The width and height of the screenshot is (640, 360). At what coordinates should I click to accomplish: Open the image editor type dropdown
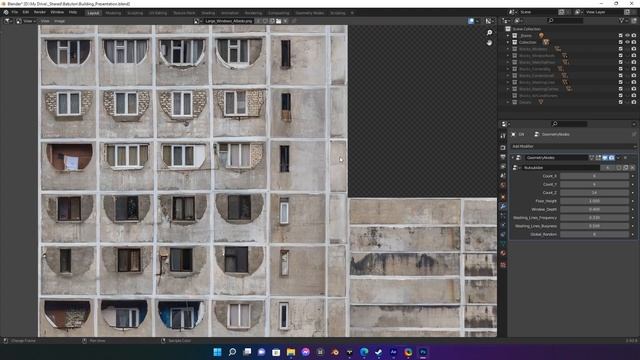pos(8,21)
